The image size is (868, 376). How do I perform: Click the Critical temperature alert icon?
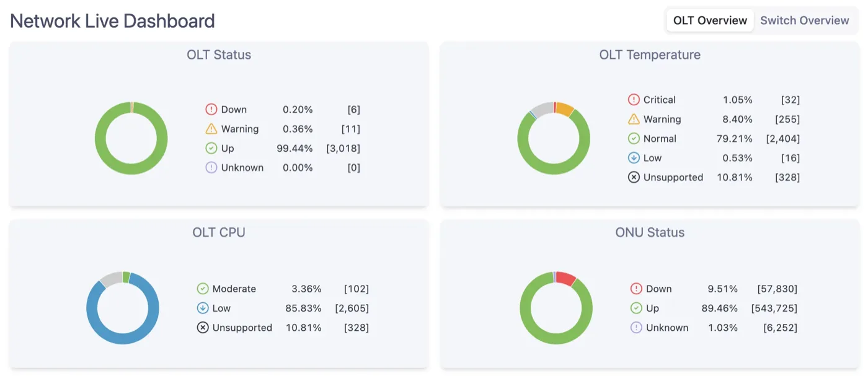coord(634,99)
